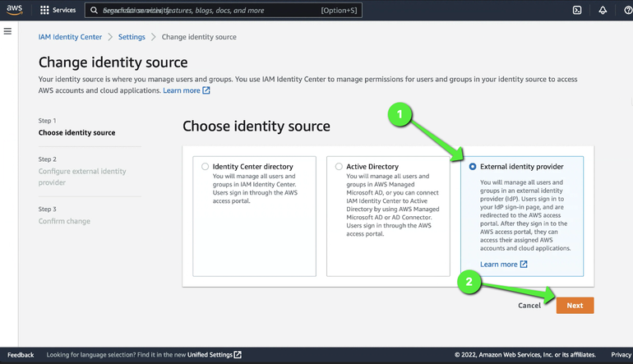Expand the hamburger side navigation

click(x=7, y=31)
